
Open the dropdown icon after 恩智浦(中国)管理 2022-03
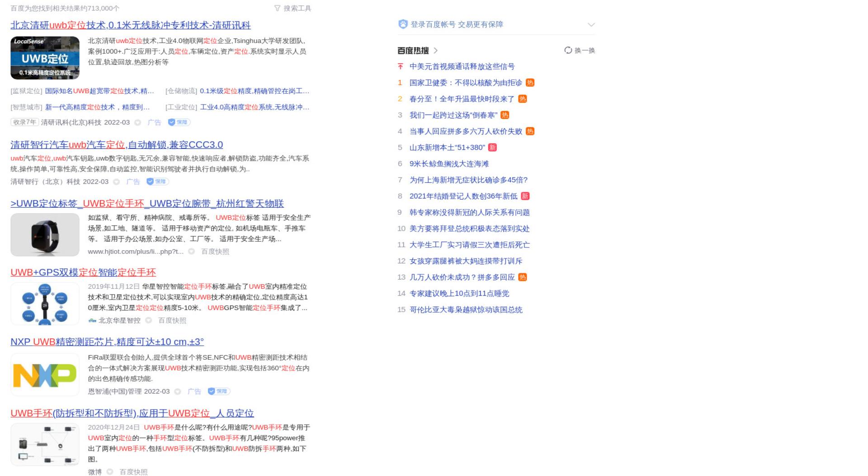[178, 392]
